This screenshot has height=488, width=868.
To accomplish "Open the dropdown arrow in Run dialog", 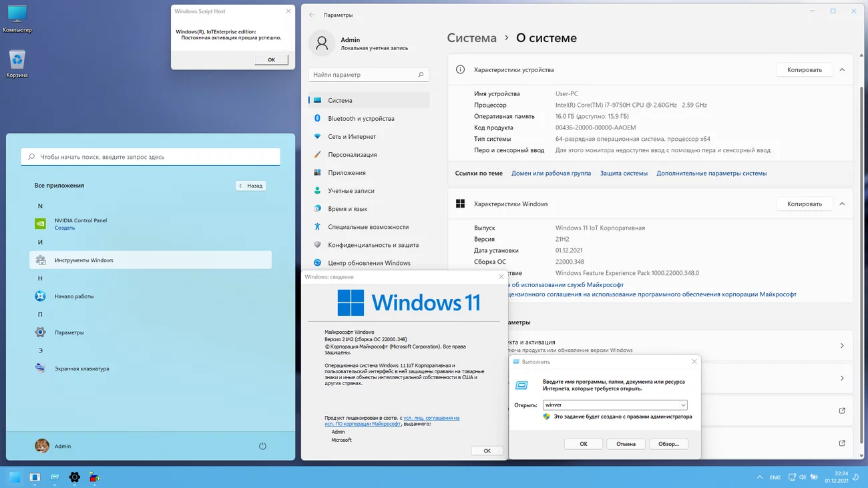I will [x=683, y=405].
